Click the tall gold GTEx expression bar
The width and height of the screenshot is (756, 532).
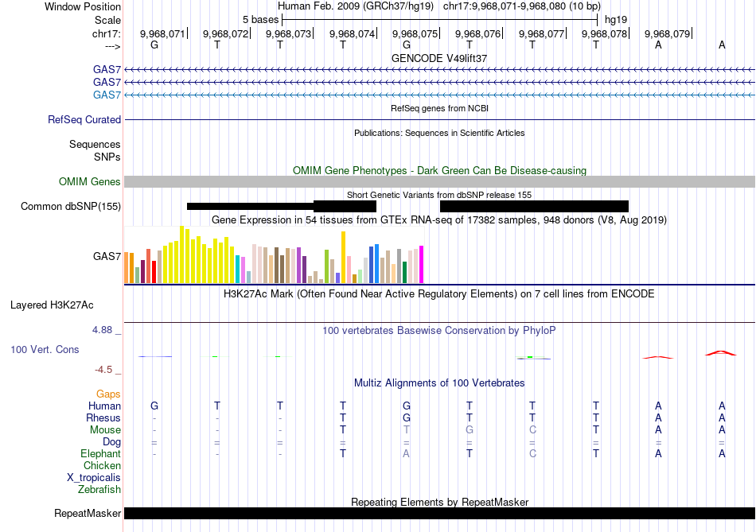(x=343, y=258)
